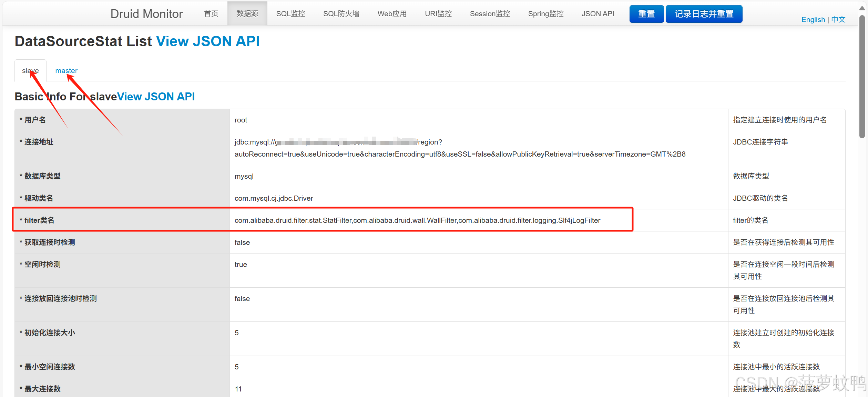Image resolution: width=868 pixels, height=397 pixels.
Task: Open the Spring监控 page
Action: click(x=545, y=14)
